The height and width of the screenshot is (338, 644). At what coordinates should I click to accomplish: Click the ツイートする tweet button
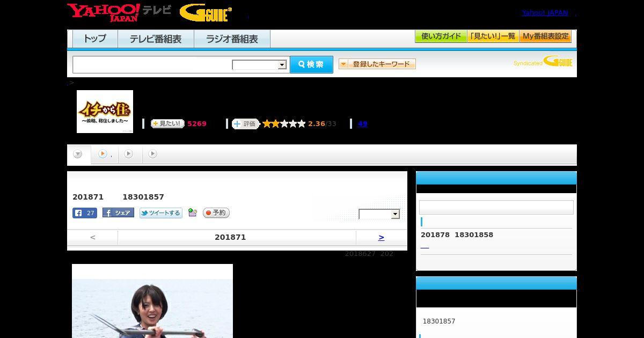pos(161,213)
